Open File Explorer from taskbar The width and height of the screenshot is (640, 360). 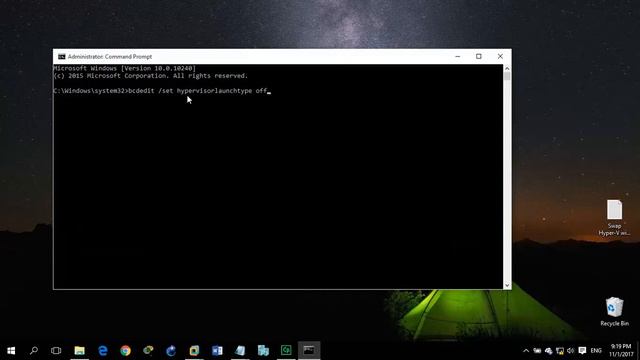(x=79, y=350)
